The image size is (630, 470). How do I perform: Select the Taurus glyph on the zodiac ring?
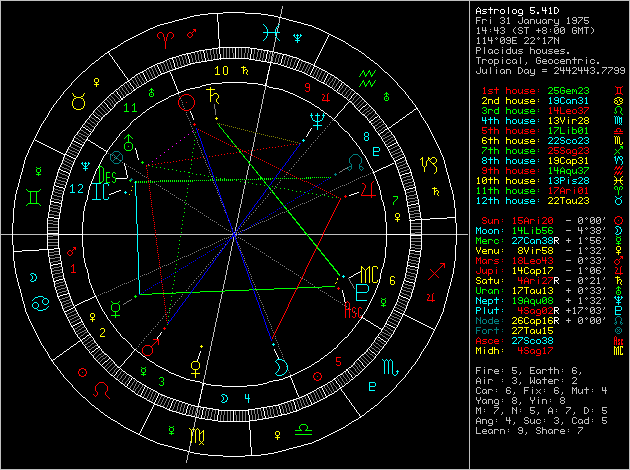75,100
